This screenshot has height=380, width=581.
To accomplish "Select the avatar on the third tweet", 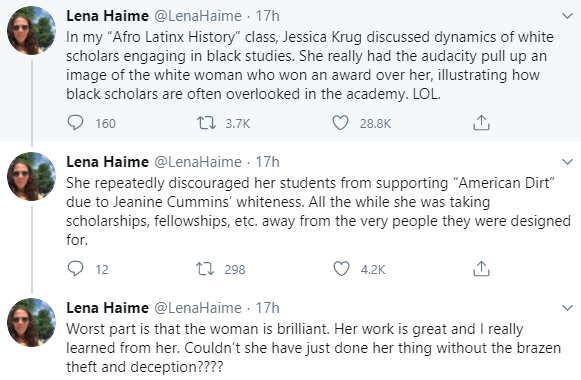I will 31,322.
